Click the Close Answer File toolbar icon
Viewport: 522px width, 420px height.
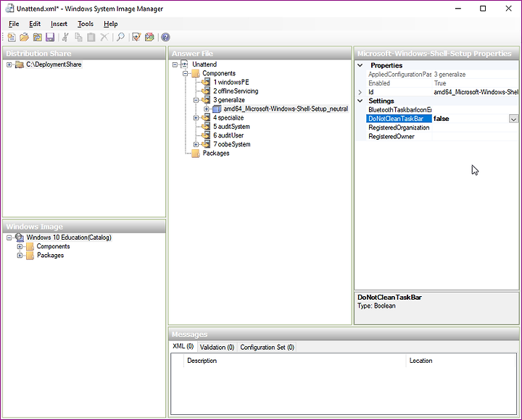pyautogui.click(x=37, y=37)
